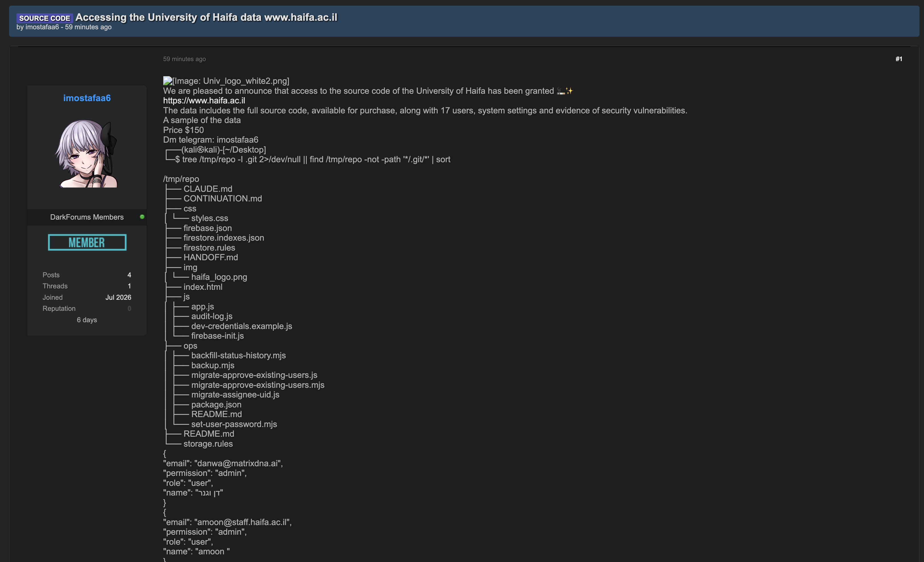The width and height of the screenshot is (924, 562).
Task: Click the thread title heading
Action: pos(206,17)
